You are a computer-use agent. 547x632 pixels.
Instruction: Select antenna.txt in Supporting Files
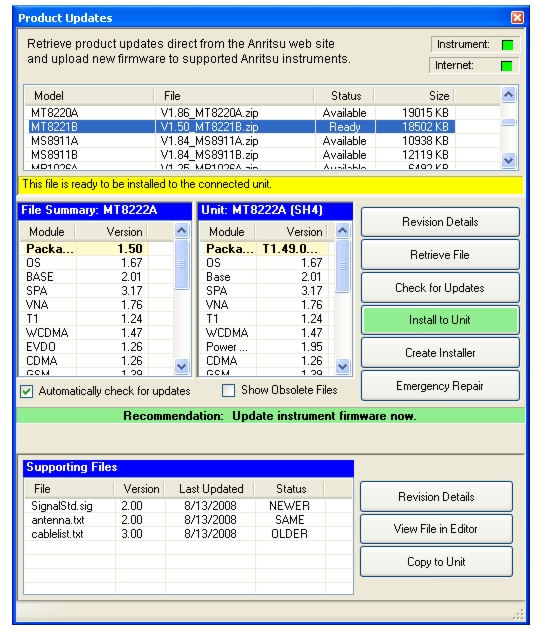(58, 520)
